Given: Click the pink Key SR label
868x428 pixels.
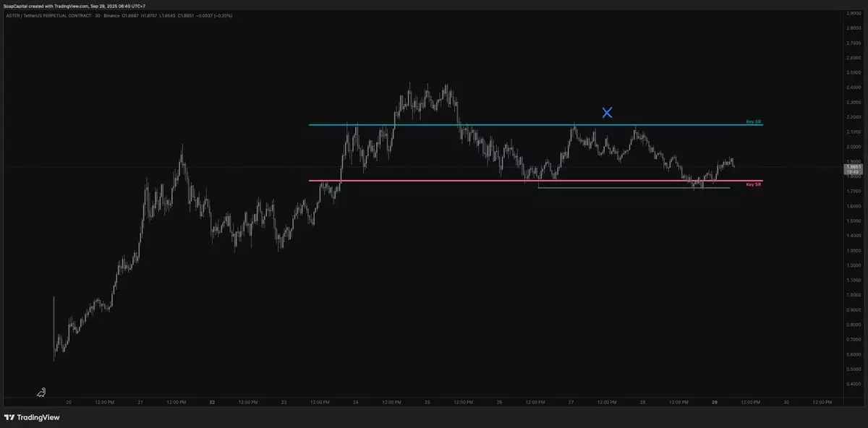Looking at the screenshot, I should tap(753, 185).
